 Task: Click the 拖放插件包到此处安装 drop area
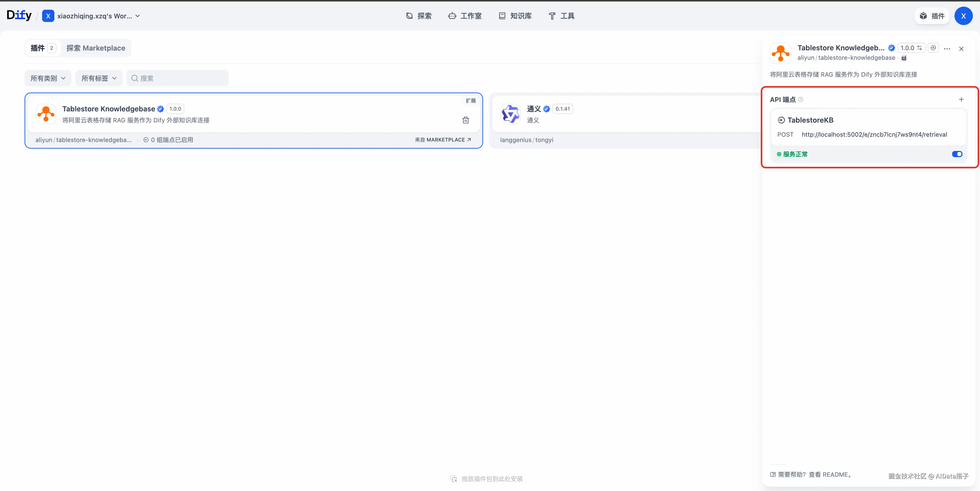pyautogui.click(x=487, y=479)
